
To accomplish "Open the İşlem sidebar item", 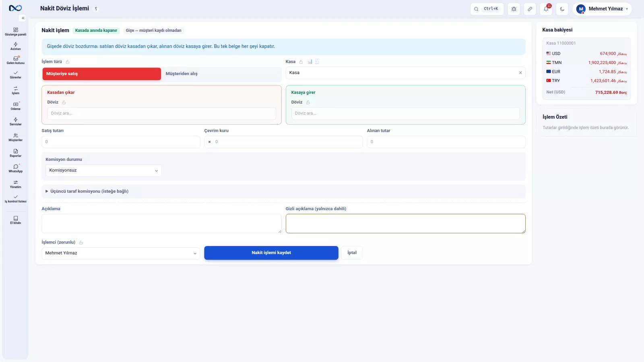I will pos(15,90).
